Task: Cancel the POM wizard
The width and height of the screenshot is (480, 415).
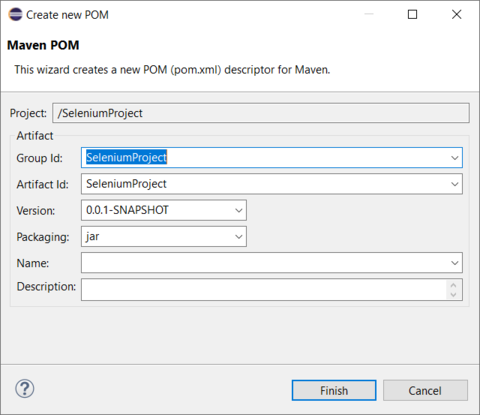Action: 425,390
